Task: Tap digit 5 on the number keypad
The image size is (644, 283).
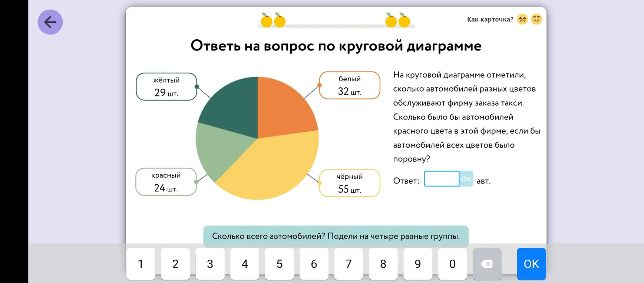Action: click(x=279, y=264)
